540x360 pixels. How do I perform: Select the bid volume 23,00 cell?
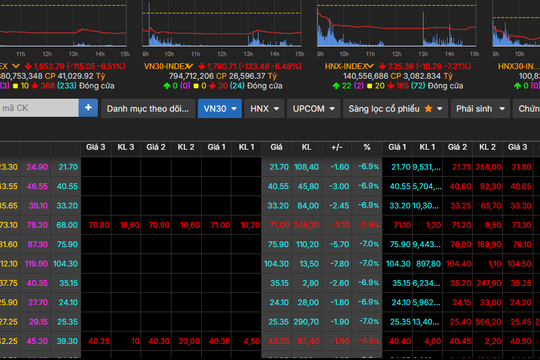pos(189,341)
